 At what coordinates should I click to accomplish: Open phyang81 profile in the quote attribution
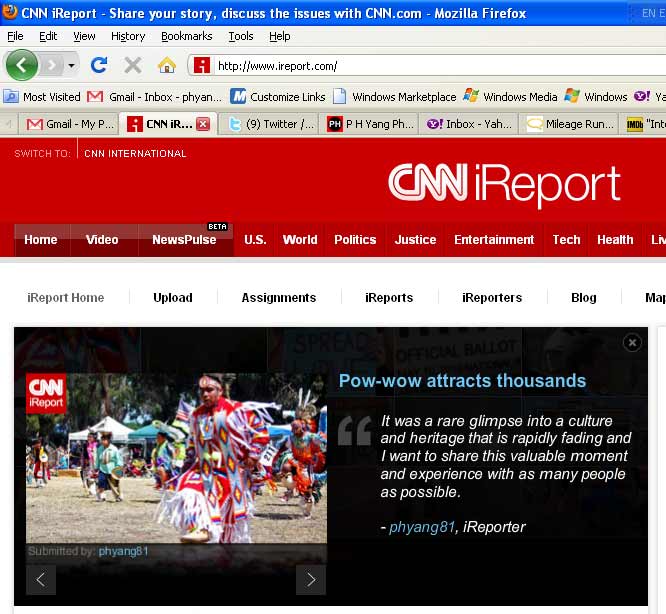pos(422,527)
